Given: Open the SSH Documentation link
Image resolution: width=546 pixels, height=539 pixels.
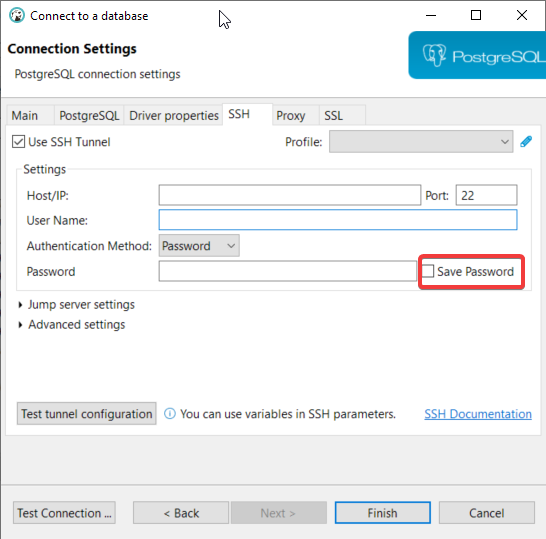Looking at the screenshot, I should pos(478,414).
